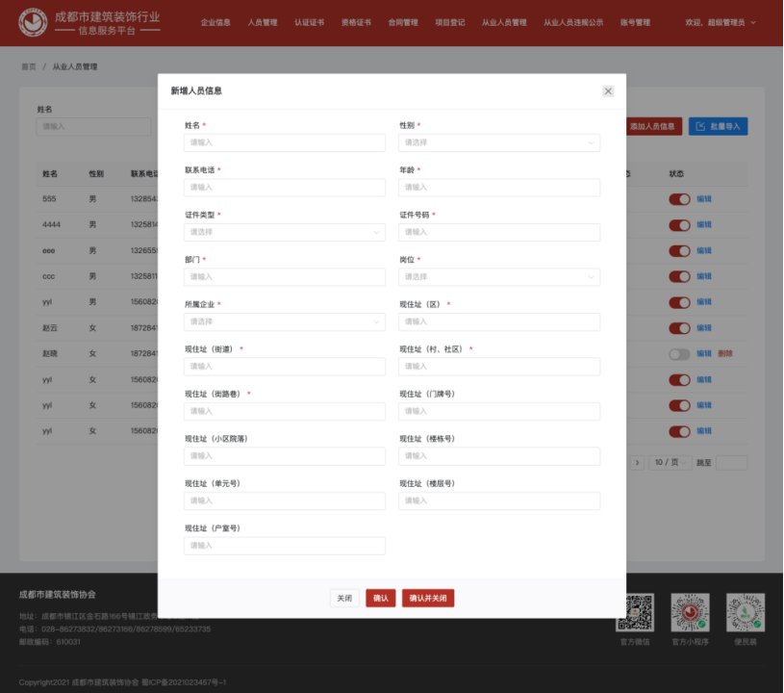Screen dimensions: 784x693
Task: Select the 岗位 dropdown
Action: click(x=499, y=276)
